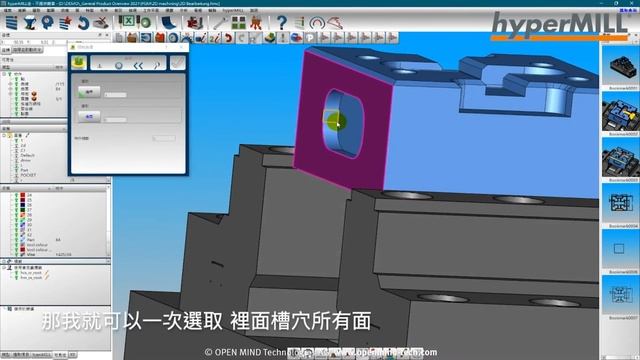Image resolution: width=640 pixels, height=360 pixels.
Task: Open the top bookmark thumbnail of black block
Action: (x=620, y=67)
